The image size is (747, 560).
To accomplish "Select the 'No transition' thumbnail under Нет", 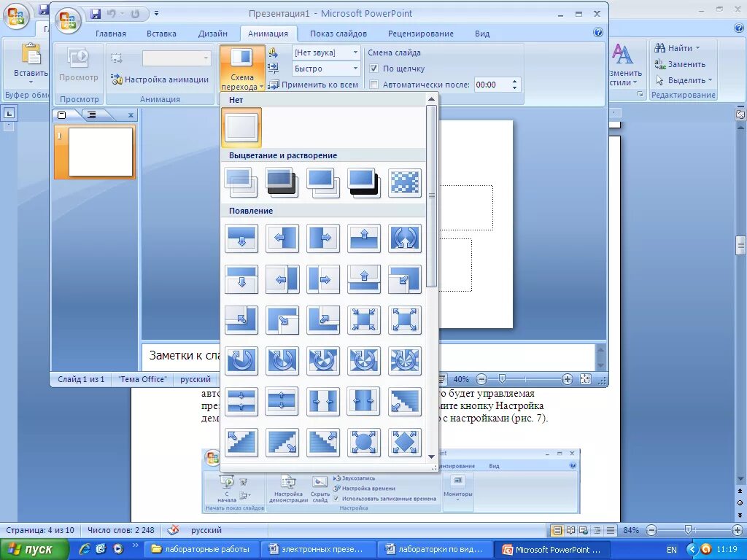I will (x=241, y=128).
